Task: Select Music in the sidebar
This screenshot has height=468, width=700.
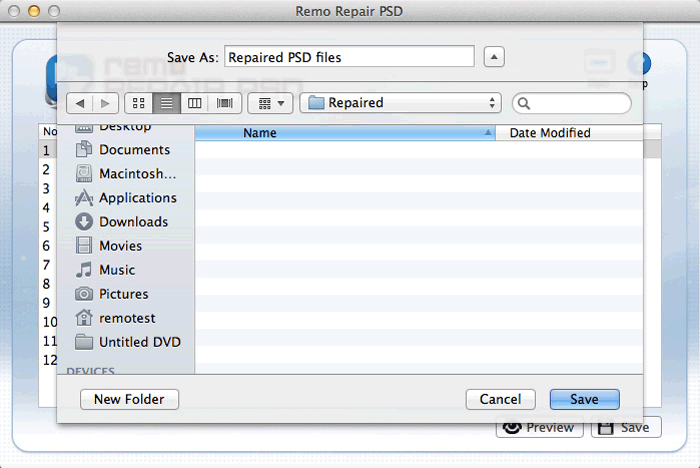Action: point(127,270)
